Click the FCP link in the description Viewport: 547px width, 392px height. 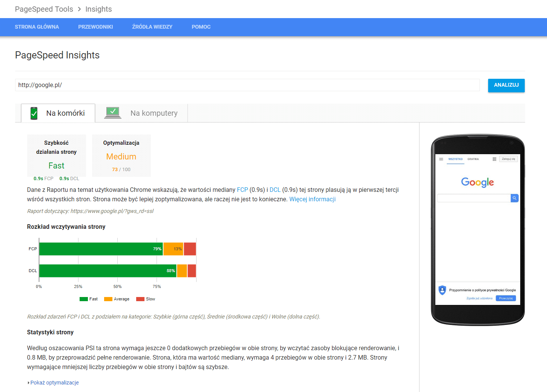243,190
